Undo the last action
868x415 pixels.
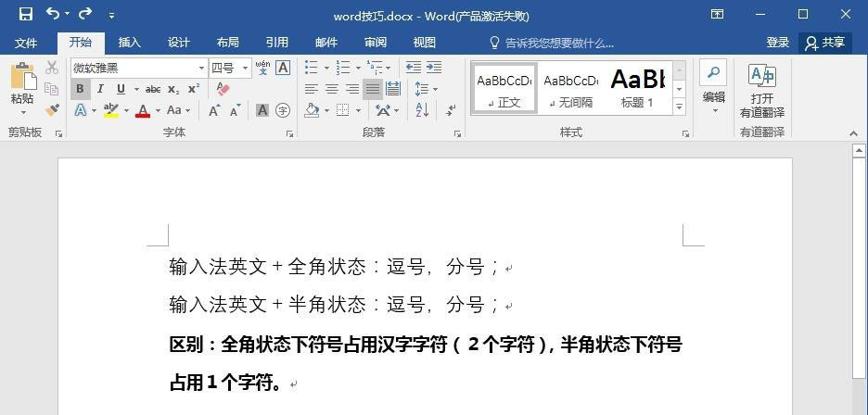tap(53, 13)
